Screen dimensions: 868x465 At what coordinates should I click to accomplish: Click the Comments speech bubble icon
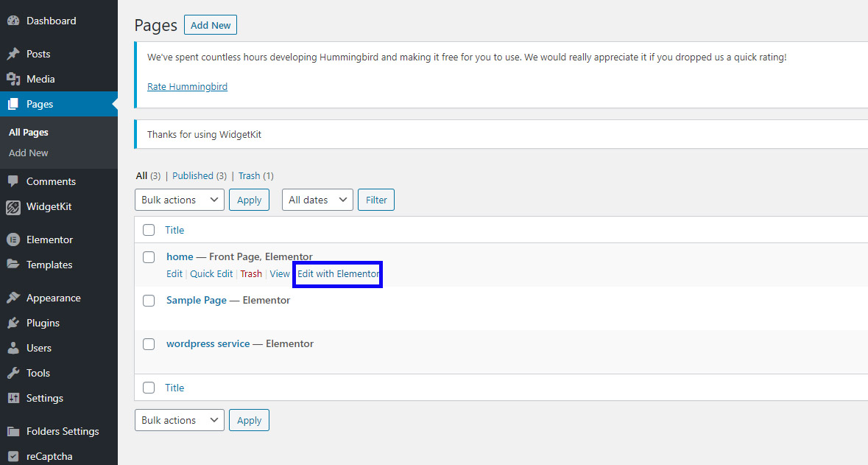pos(13,181)
